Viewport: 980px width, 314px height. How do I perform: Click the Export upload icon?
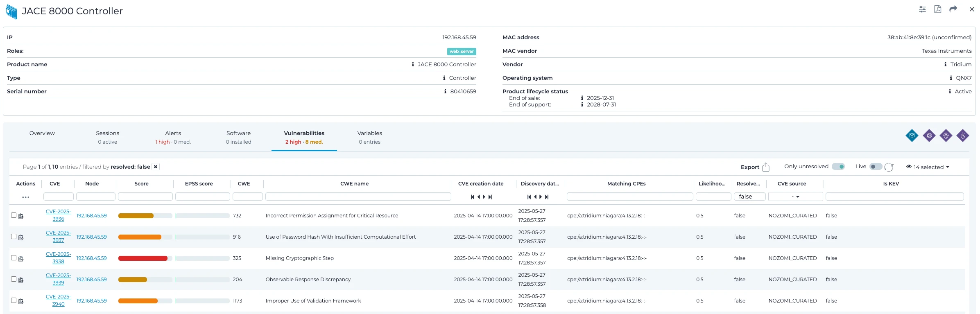766,167
